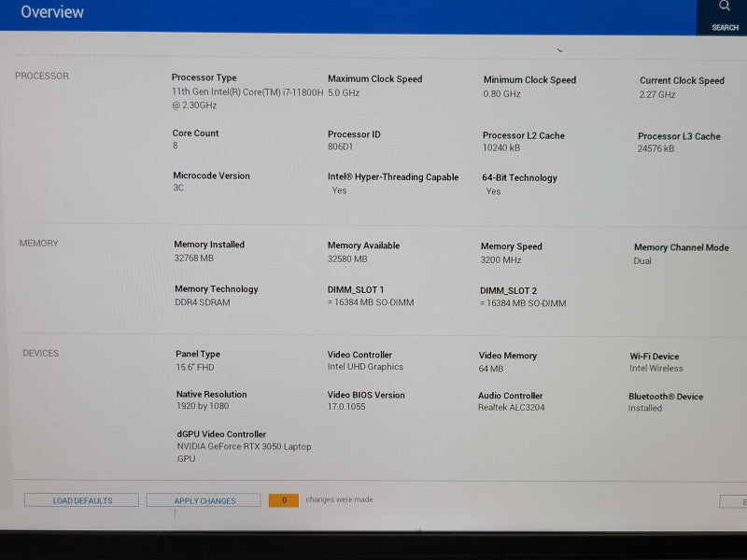
Task: Click the Core Count label
Action: (x=195, y=133)
